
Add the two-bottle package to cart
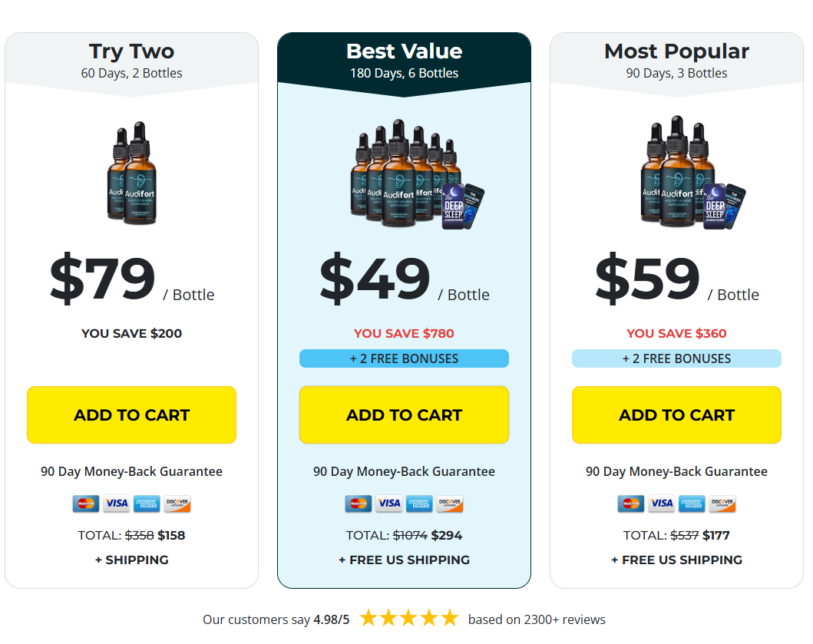click(x=131, y=415)
